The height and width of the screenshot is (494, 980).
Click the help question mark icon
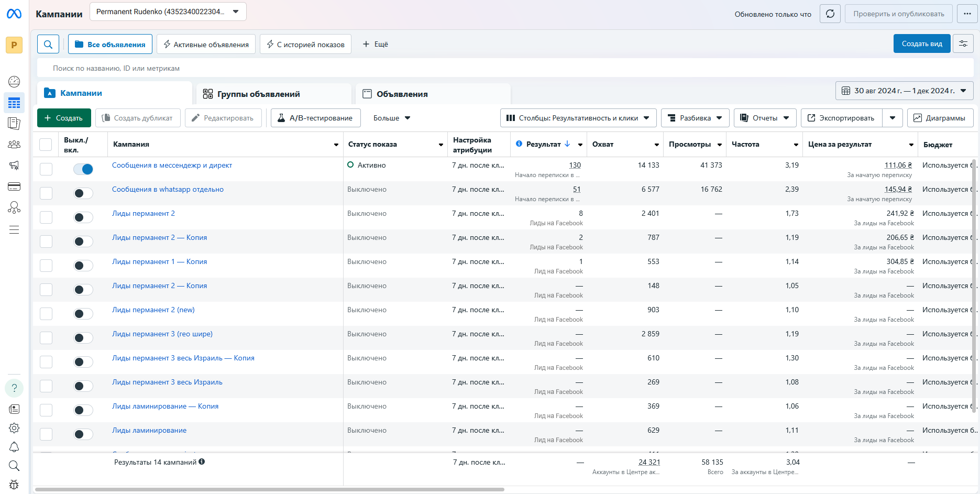pyautogui.click(x=14, y=388)
